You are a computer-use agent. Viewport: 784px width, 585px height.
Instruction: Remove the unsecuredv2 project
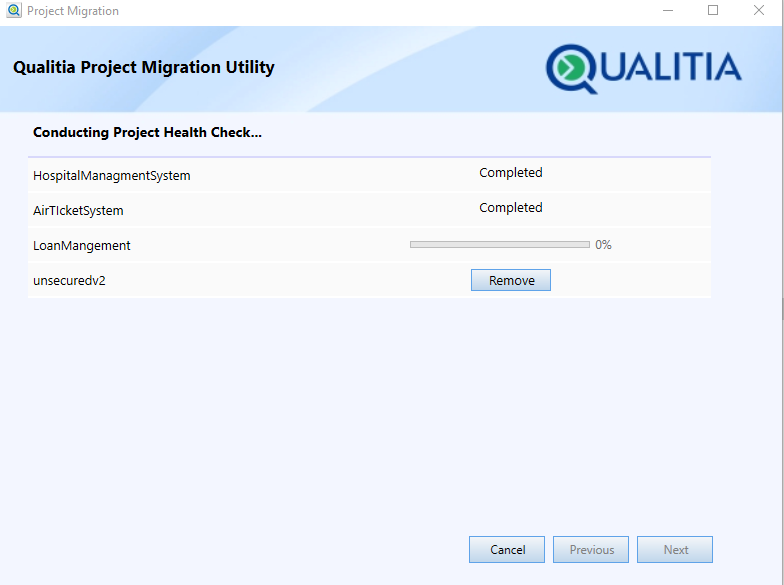pyautogui.click(x=510, y=281)
